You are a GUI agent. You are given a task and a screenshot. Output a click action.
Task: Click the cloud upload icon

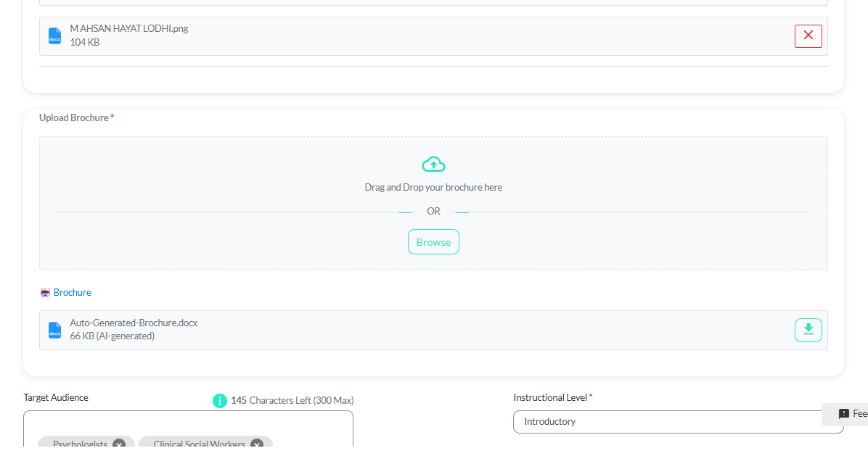click(433, 165)
